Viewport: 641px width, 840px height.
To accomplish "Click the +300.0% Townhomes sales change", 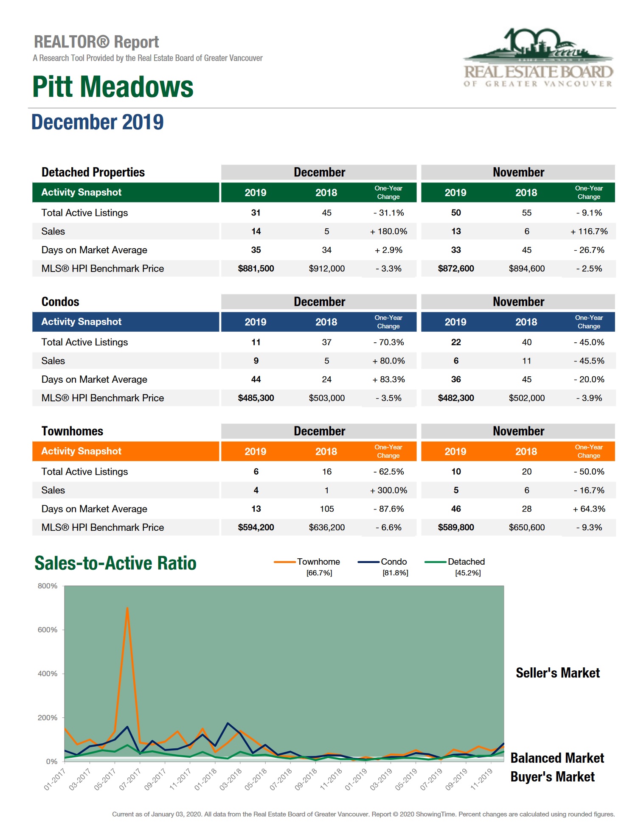I will point(388,490).
